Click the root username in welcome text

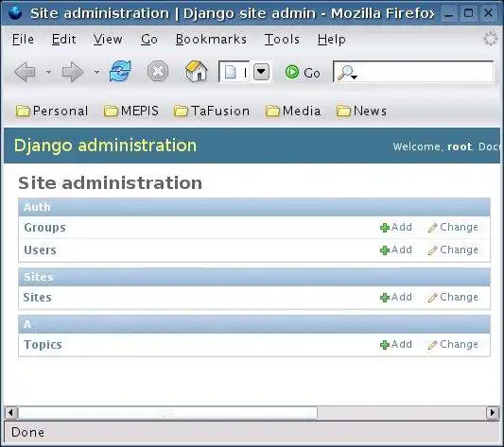[460, 146]
